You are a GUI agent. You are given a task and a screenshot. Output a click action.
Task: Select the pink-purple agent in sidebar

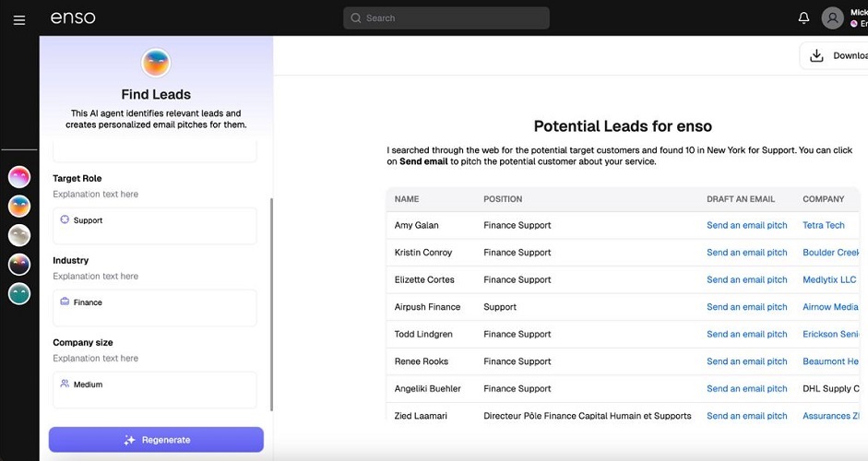pos(18,177)
